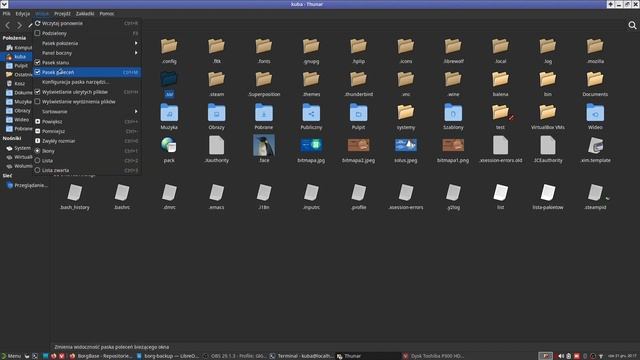Toggle the Podzielony split view checkbox

pos(38,33)
